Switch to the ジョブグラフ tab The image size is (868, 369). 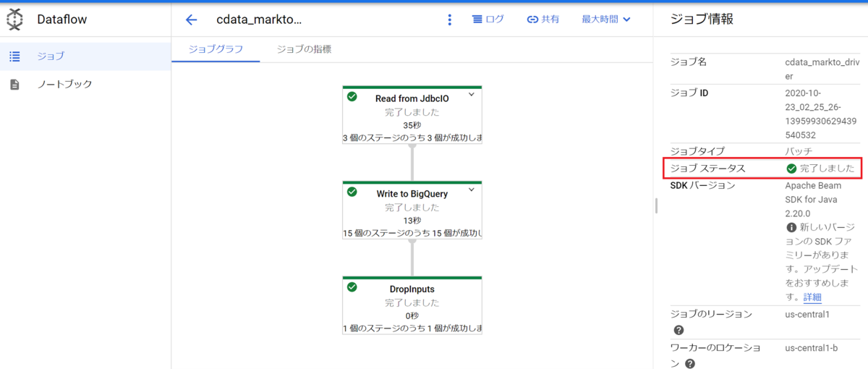tap(216, 49)
